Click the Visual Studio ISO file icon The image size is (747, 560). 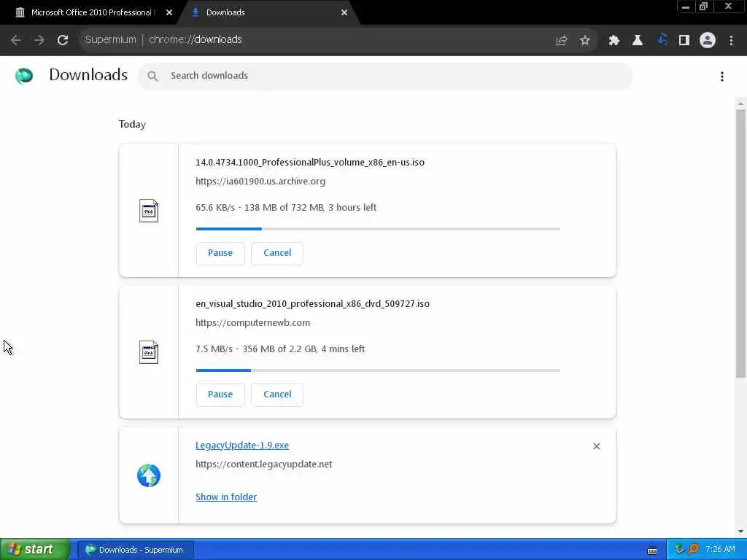coord(149,352)
